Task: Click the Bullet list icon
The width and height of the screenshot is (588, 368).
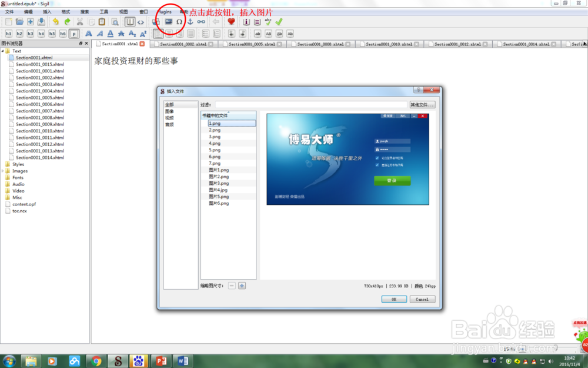Action: (205, 34)
